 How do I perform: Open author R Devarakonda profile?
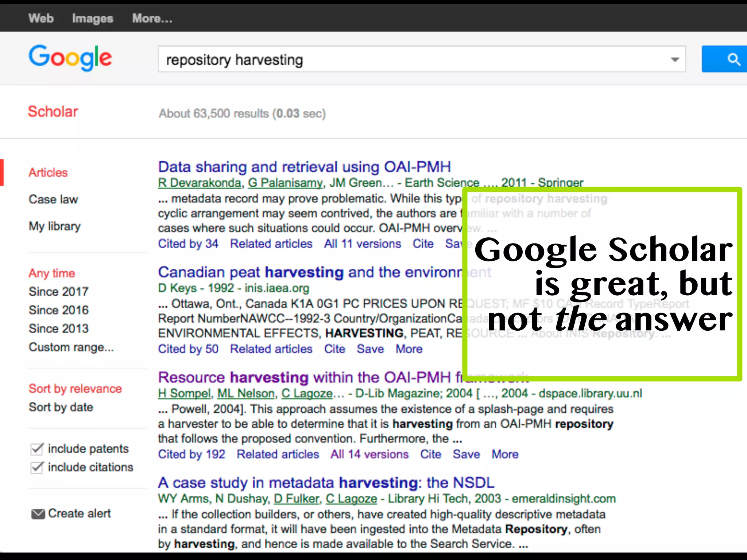pos(200,183)
